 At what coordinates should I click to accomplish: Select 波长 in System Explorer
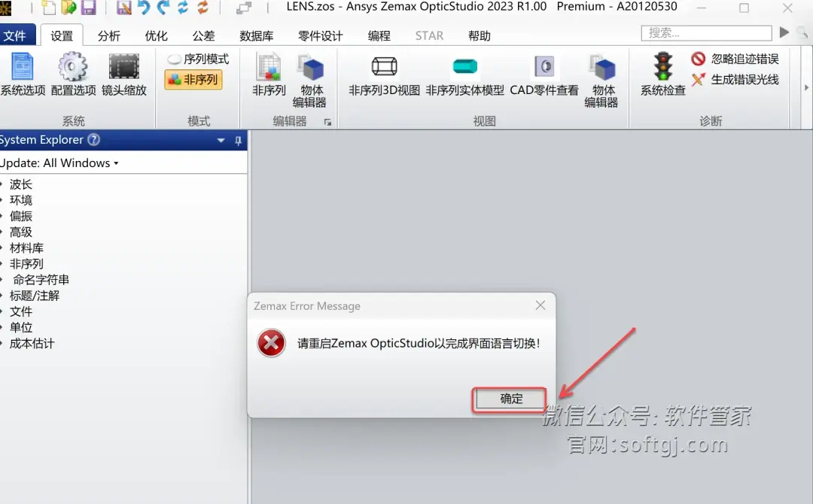(21, 184)
